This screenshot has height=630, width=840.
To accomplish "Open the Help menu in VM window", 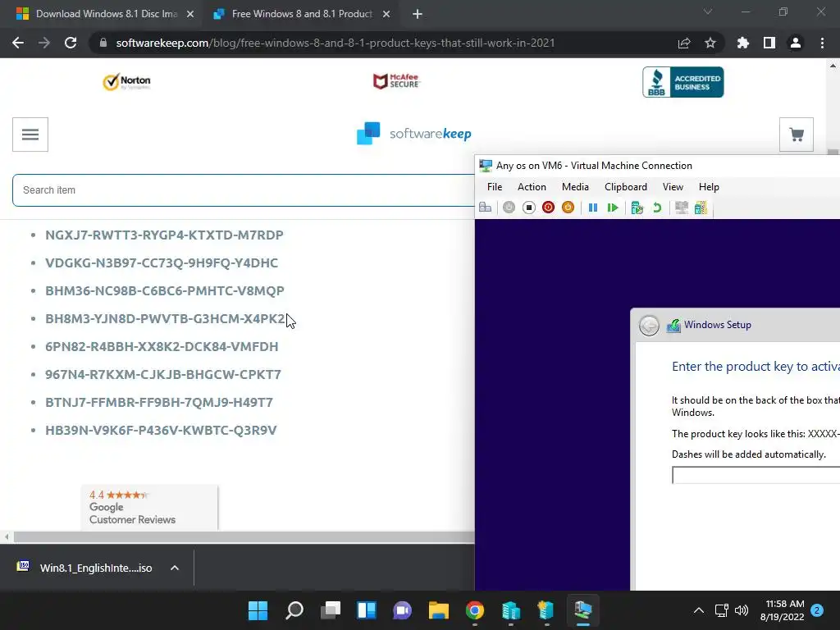I will tap(709, 187).
